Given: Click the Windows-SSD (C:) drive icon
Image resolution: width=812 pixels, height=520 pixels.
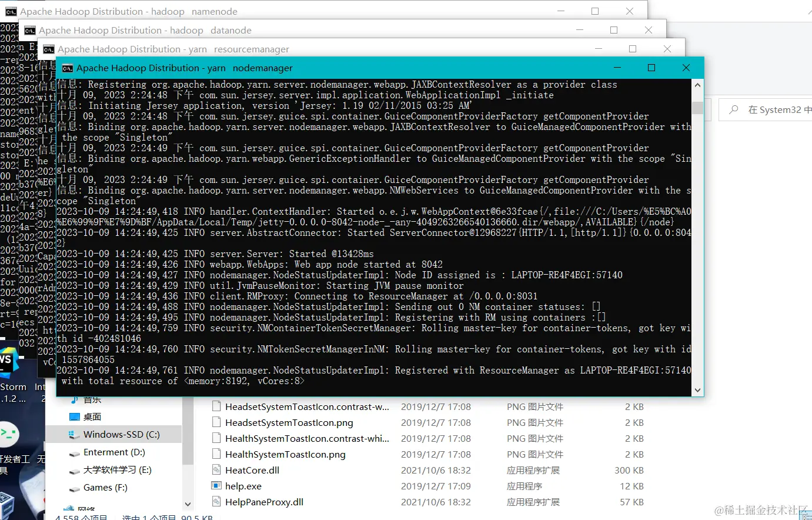Looking at the screenshot, I should point(74,434).
